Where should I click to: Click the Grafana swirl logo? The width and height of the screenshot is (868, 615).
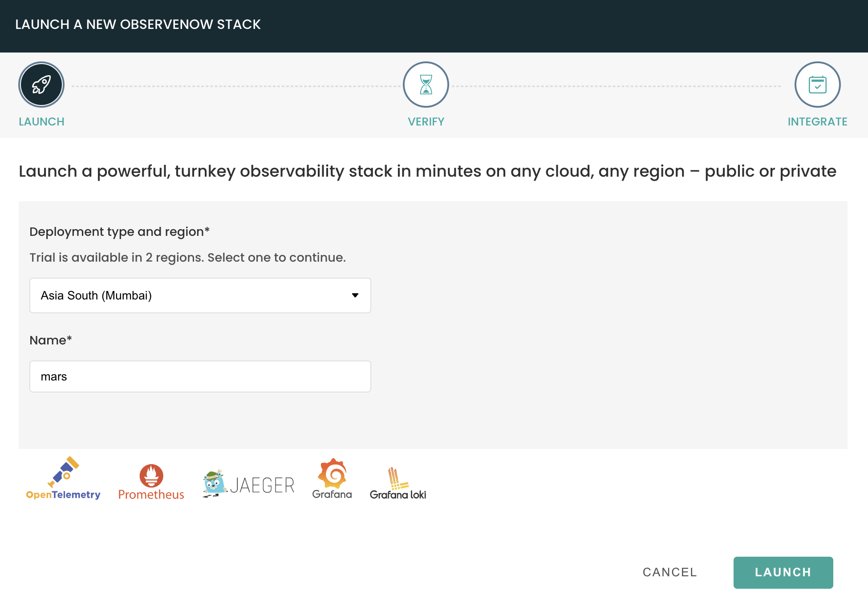(x=332, y=474)
